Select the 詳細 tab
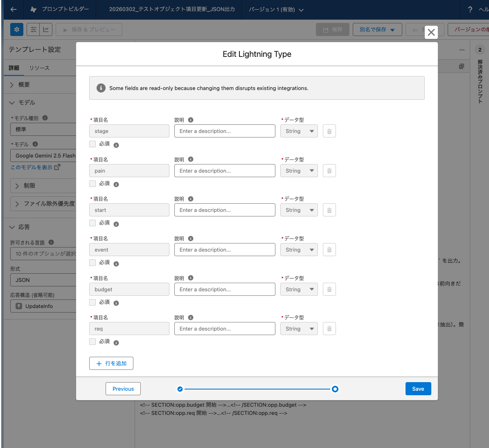The image size is (489, 448). click(14, 68)
